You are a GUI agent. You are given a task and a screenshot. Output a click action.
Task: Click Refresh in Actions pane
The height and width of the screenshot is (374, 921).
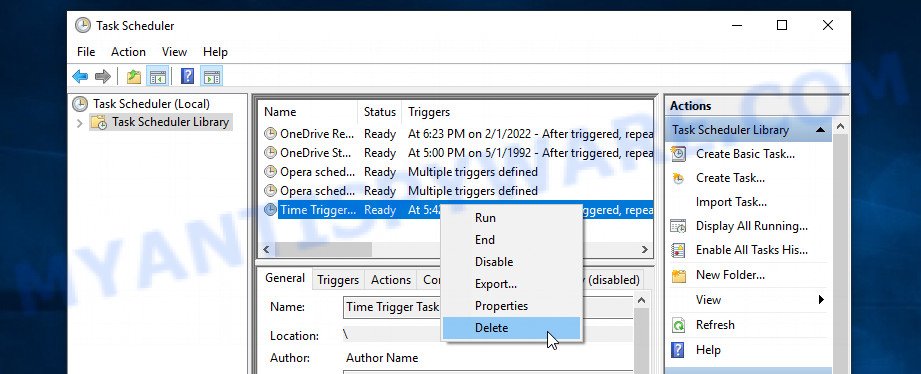[715, 325]
